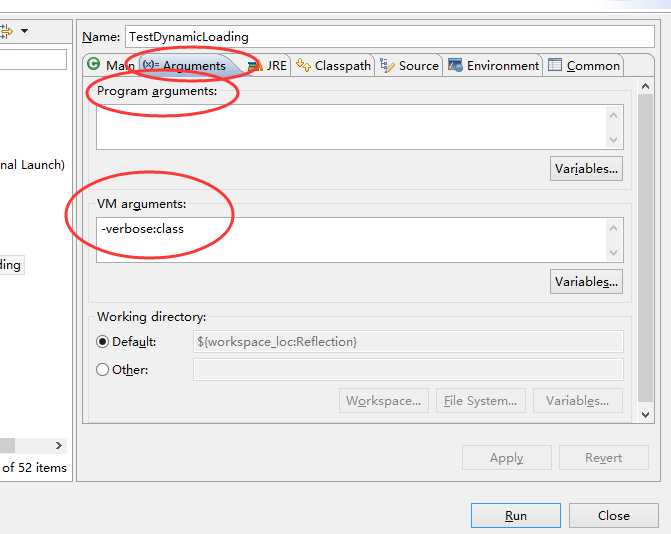The height and width of the screenshot is (534, 671).
Task: Open Variables for VM arguments
Action: pyautogui.click(x=586, y=282)
